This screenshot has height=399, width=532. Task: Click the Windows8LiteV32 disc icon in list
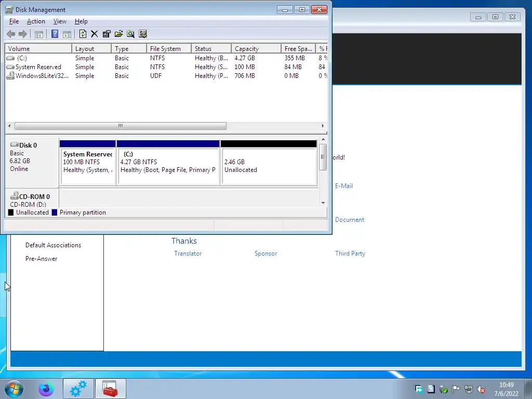10,76
